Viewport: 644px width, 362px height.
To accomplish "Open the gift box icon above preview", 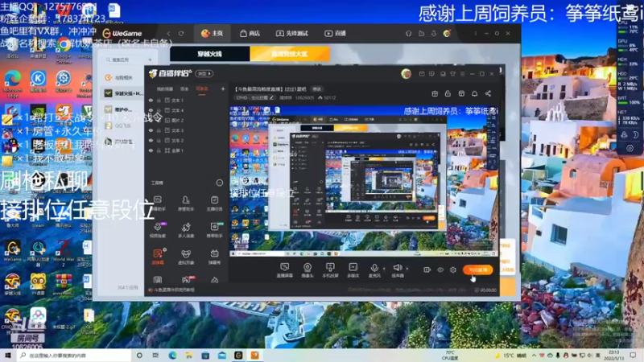I will 435,93.
